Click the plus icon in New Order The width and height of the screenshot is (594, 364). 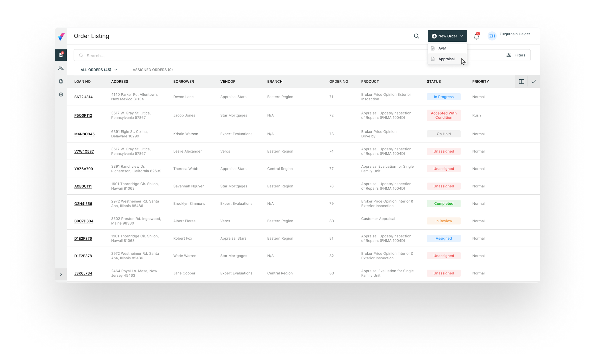pyautogui.click(x=434, y=36)
